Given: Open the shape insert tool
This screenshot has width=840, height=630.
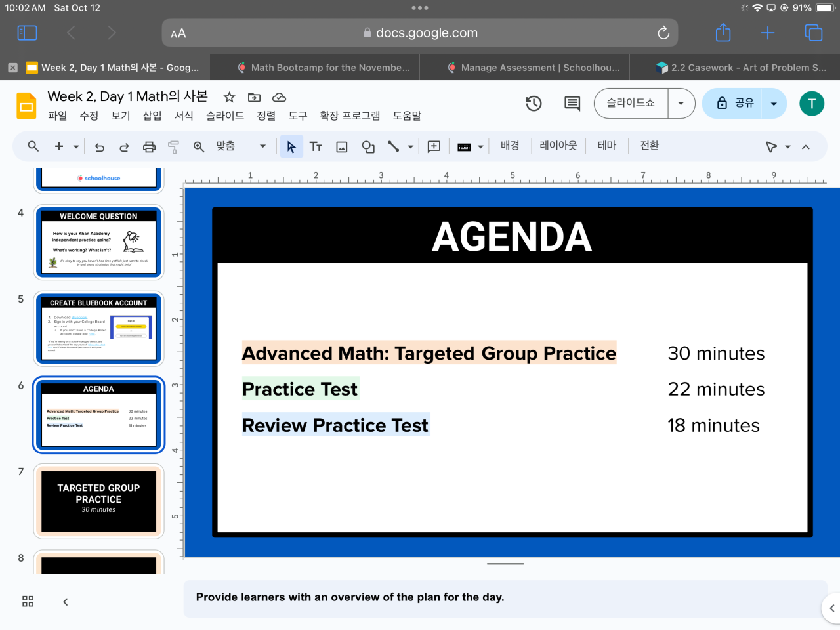Looking at the screenshot, I should (x=368, y=147).
